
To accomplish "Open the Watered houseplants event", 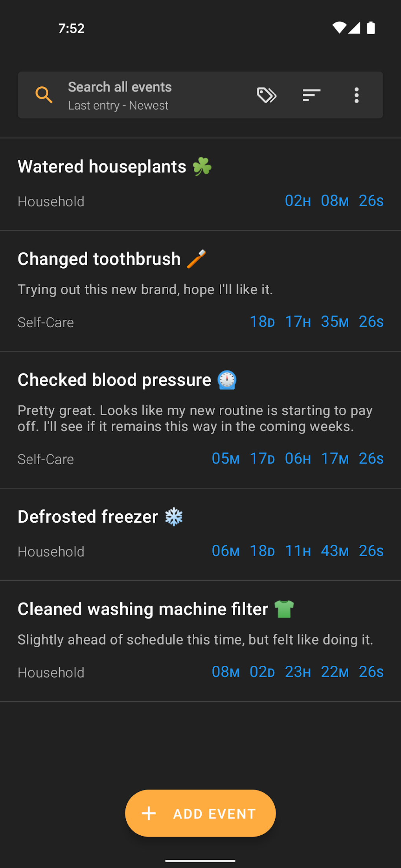I will point(102,167).
